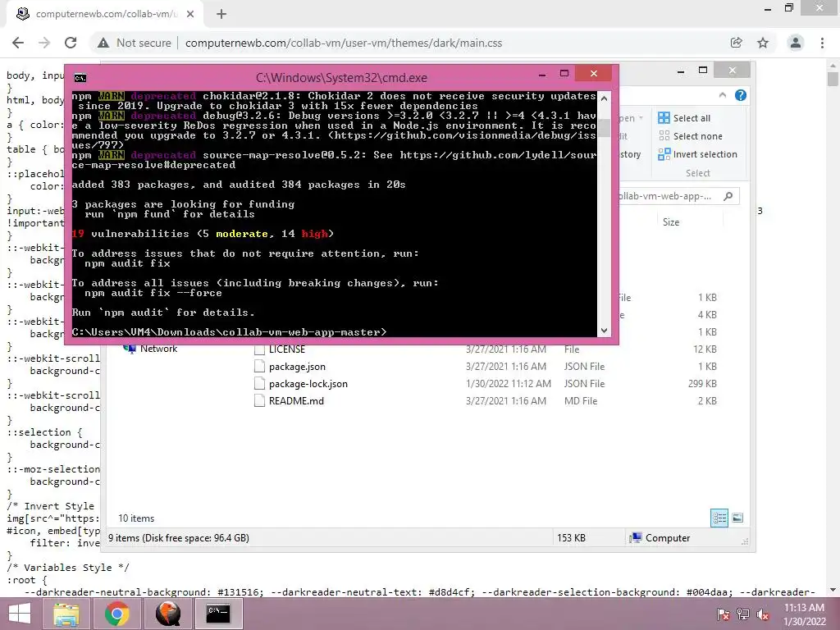Go back using Chrome's back arrow
This screenshot has width=840, height=630.
point(18,43)
